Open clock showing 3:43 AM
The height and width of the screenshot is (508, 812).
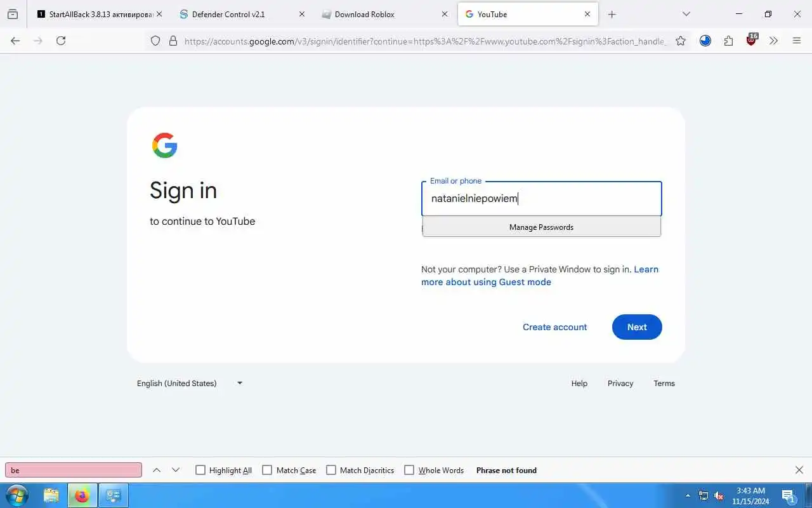click(x=750, y=495)
